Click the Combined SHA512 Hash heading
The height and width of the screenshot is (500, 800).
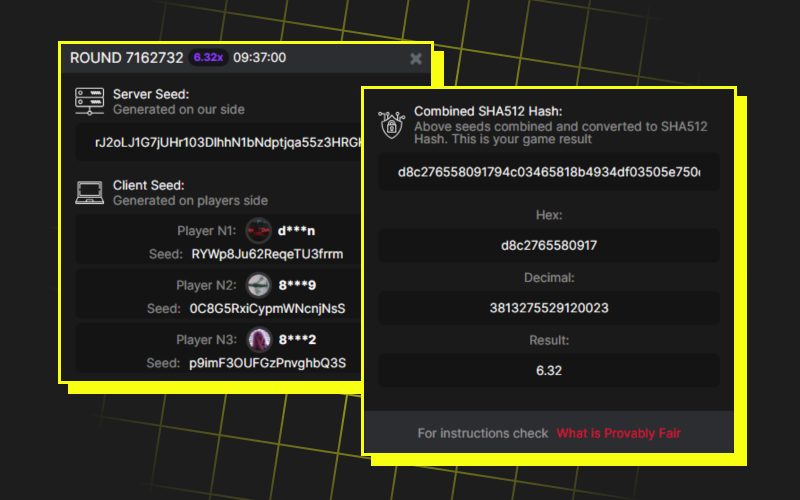pos(488,111)
